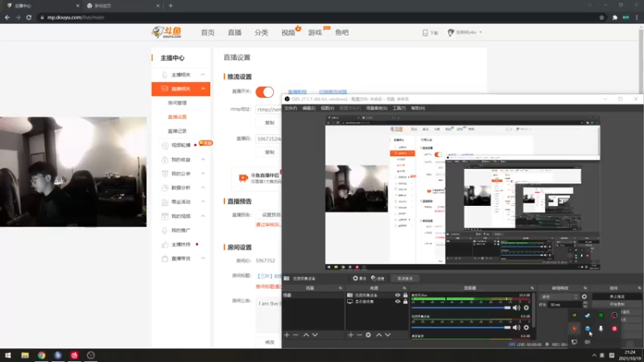Open 鱼吧 in Douyu navigation
The width and height of the screenshot is (644, 362).
[x=341, y=32]
